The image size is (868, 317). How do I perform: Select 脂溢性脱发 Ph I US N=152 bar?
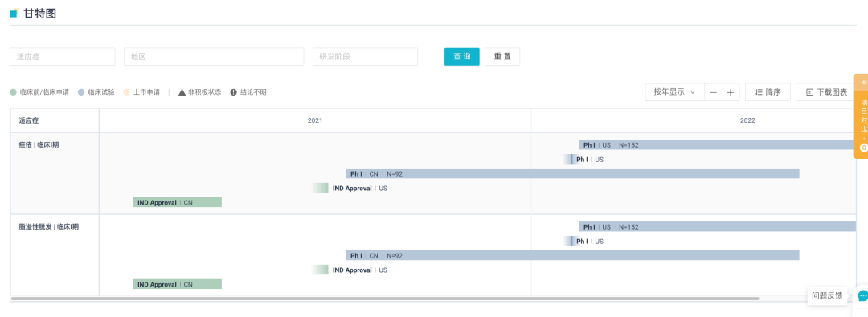[x=718, y=227]
